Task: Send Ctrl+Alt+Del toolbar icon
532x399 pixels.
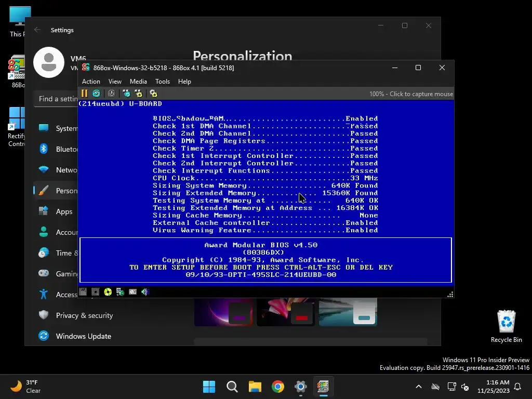Action: click(x=127, y=94)
